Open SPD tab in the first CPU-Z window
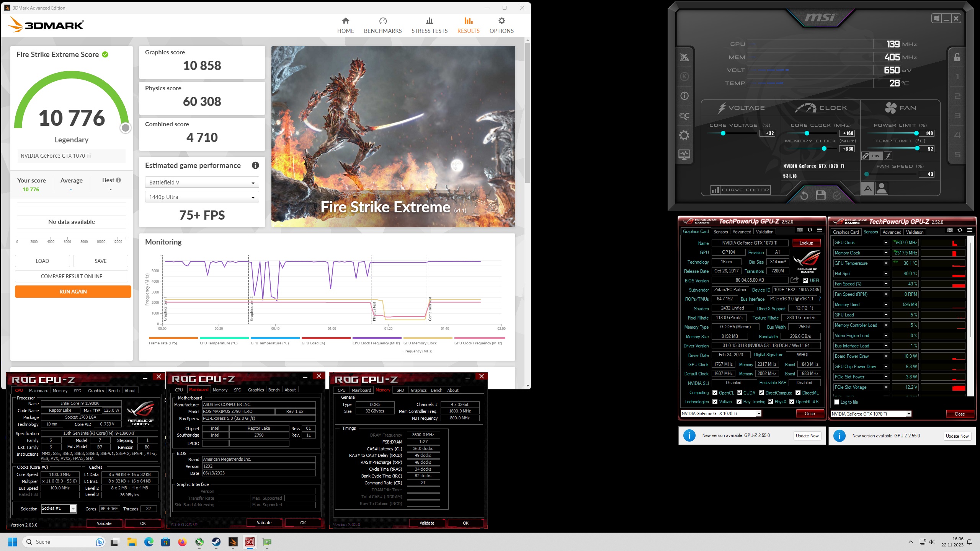980x551 pixels. point(77,391)
